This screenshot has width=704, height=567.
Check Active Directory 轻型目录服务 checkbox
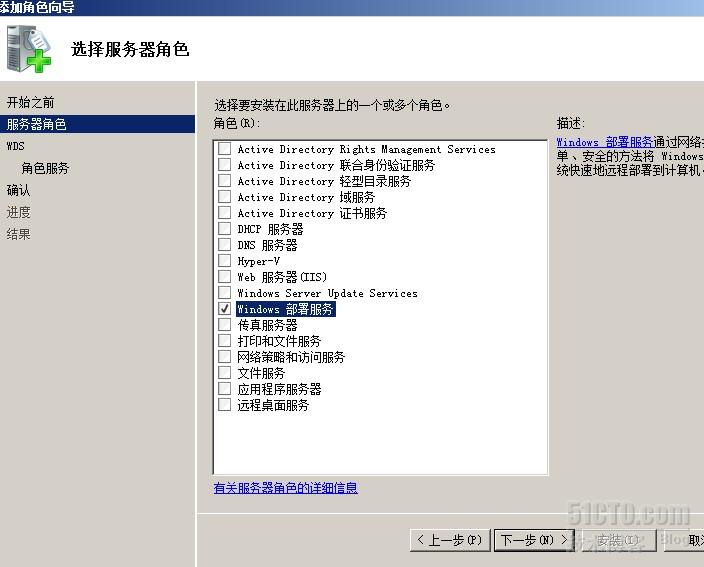coord(224,180)
